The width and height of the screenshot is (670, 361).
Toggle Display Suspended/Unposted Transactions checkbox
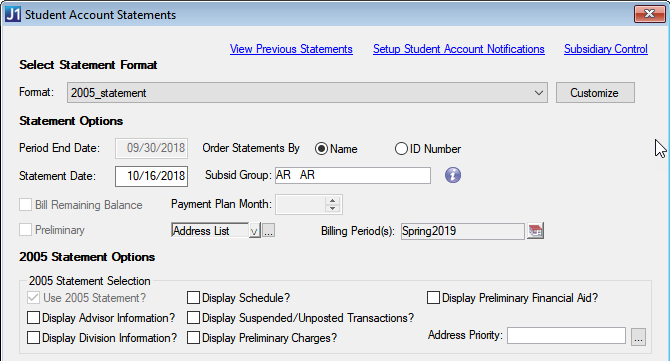tap(194, 318)
